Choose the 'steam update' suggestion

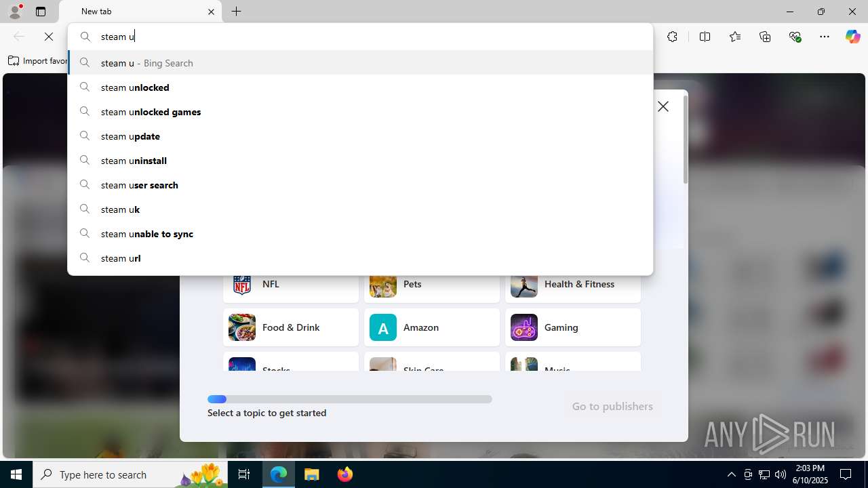360,136
